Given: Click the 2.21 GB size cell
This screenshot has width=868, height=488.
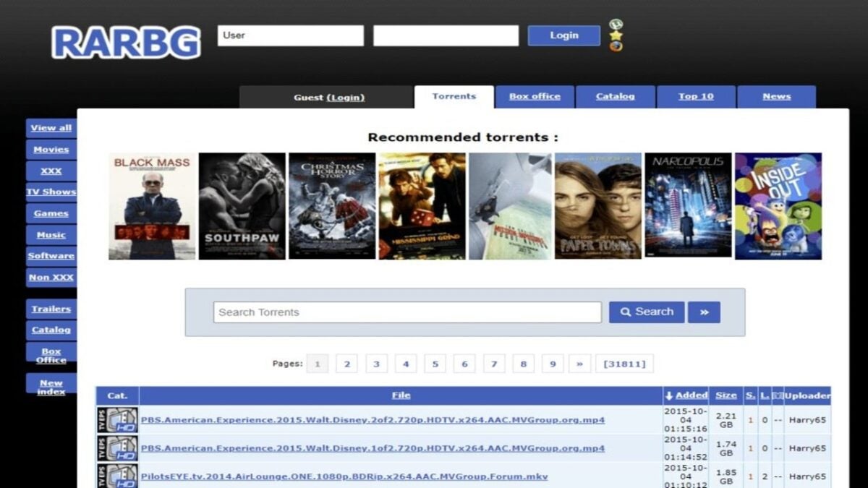Looking at the screenshot, I should pyautogui.click(x=726, y=420).
